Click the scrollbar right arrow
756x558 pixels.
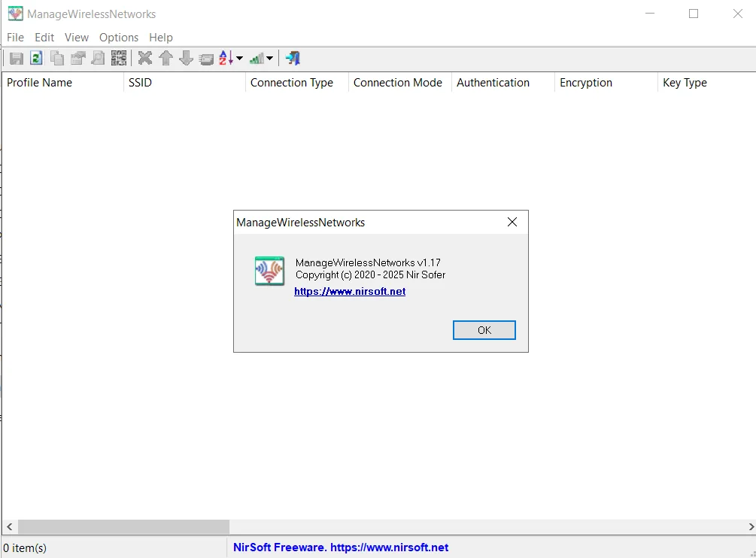click(x=751, y=526)
